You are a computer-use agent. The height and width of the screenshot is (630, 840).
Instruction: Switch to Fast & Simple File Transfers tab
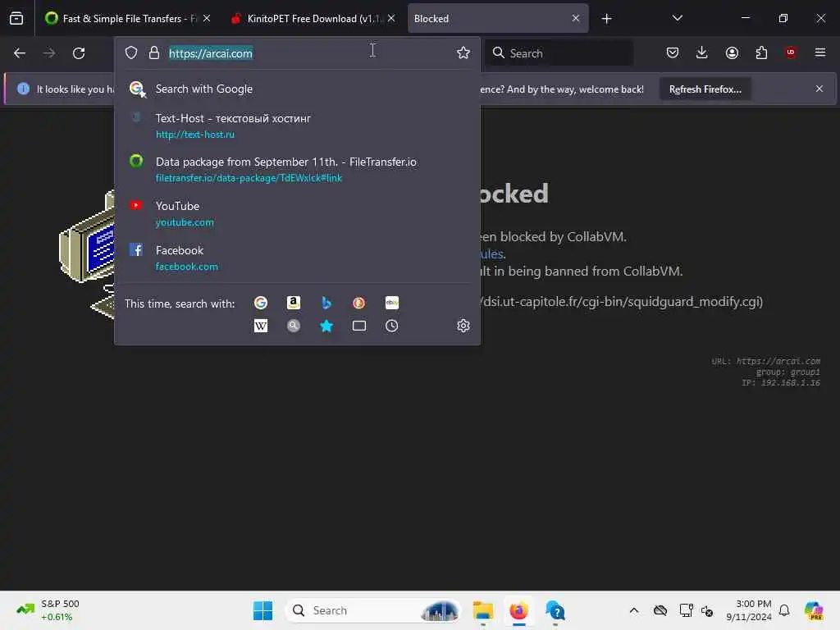coord(129,18)
